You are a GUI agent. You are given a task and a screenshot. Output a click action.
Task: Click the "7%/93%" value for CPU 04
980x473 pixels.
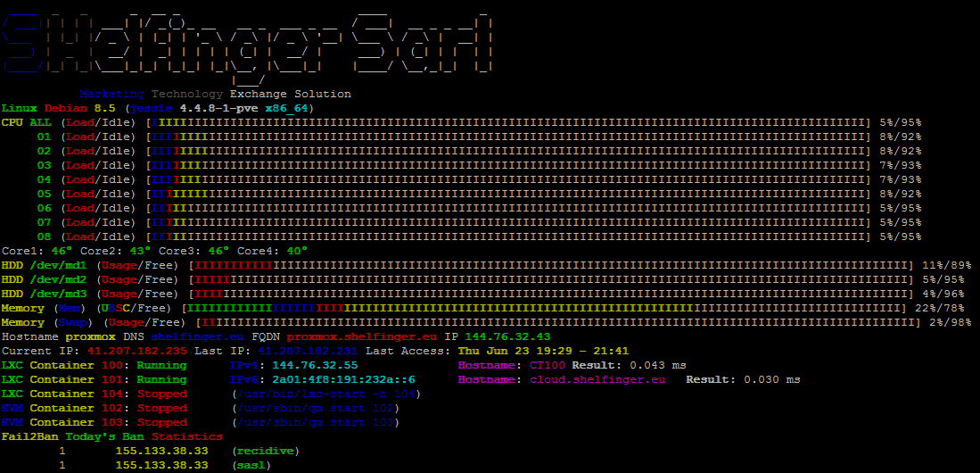(x=900, y=180)
